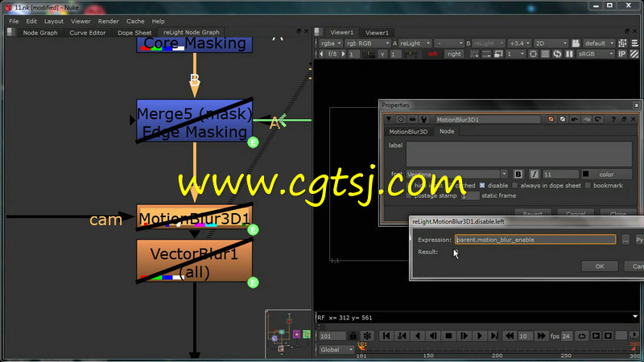This screenshot has height=362, width=644.
Task: Open the viewer zoom +3.4 dropdown
Action: coord(519,43)
